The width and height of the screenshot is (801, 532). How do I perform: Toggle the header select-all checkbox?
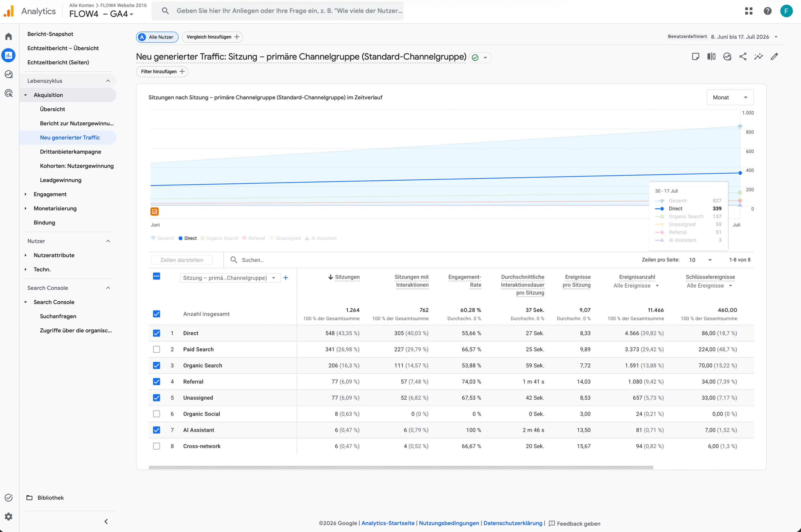pos(156,276)
